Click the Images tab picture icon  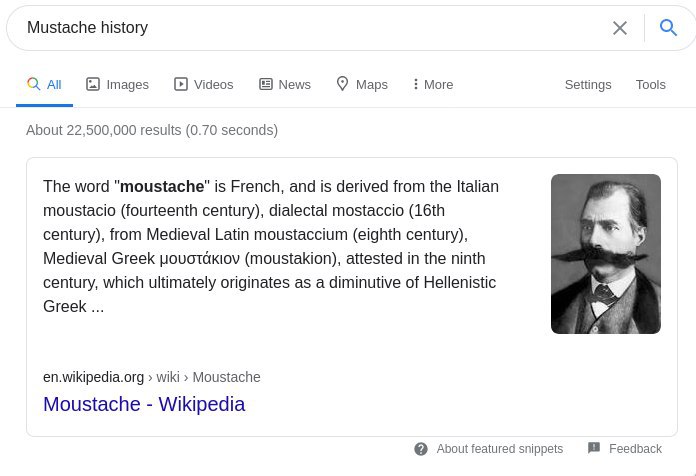(x=93, y=84)
